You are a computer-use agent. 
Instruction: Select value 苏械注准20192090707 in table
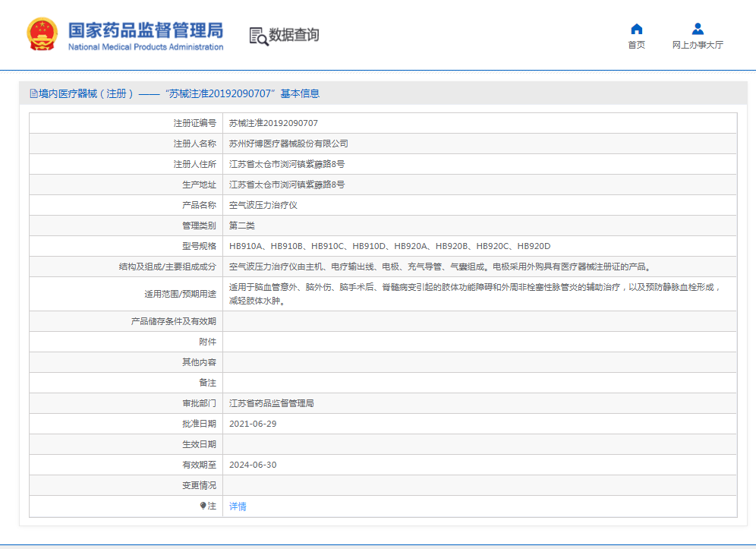(273, 123)
